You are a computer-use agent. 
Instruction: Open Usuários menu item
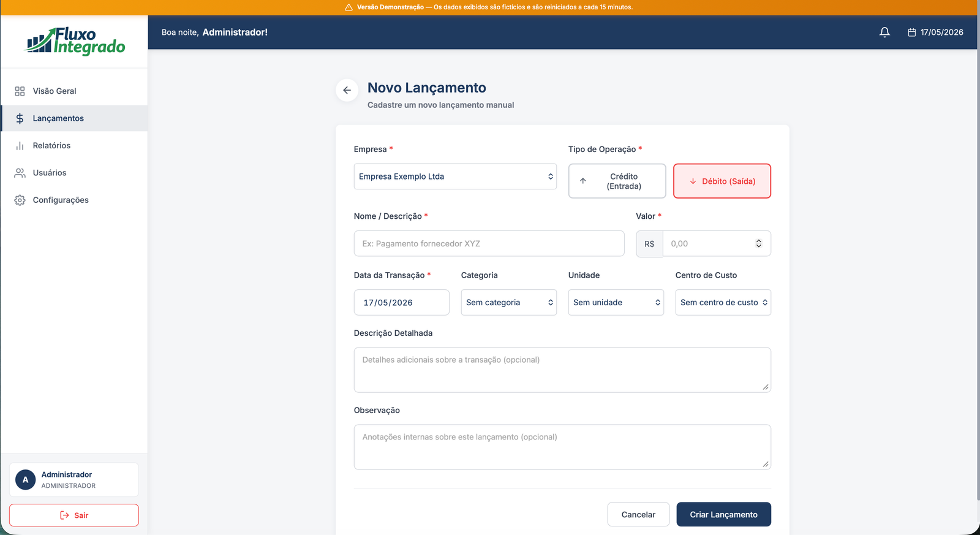coord(74,173)
